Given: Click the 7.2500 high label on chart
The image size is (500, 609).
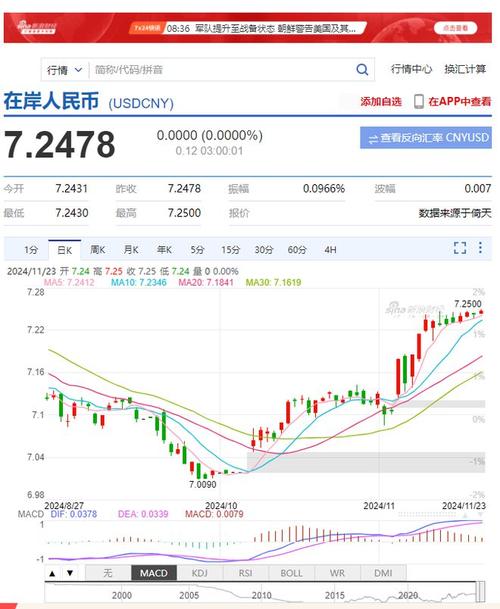Looking at the screenshot, I should [x=468, y=304].
